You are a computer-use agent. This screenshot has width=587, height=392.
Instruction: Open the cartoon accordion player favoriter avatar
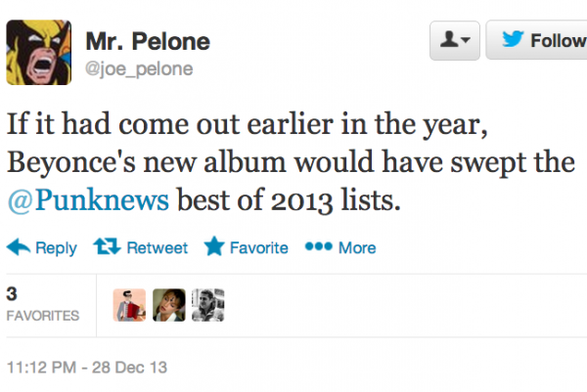[130, 305]
